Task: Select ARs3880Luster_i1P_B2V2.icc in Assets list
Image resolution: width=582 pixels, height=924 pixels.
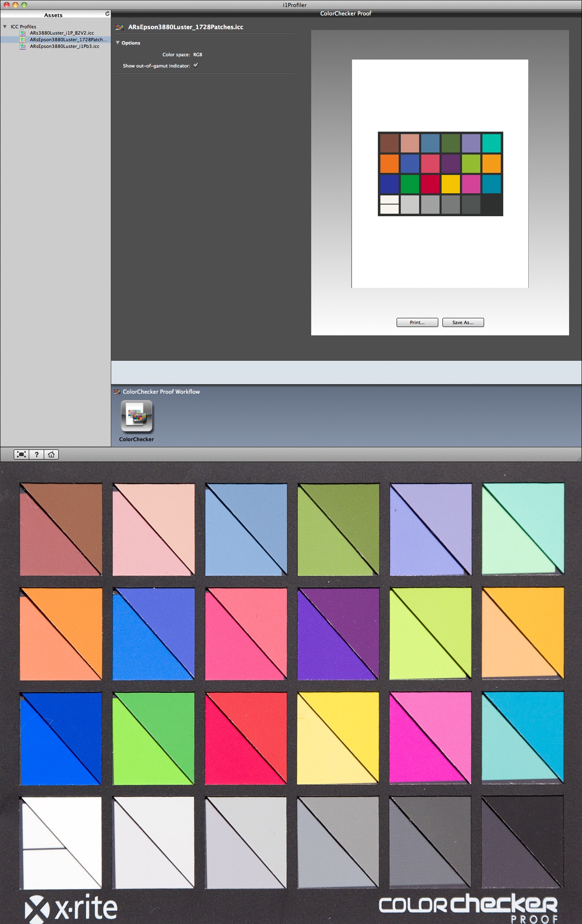Action: (62, 33)
